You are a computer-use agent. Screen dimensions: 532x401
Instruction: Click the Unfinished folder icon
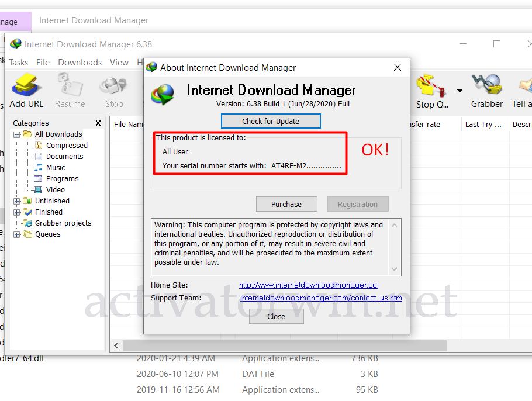(x=27, y=201)
